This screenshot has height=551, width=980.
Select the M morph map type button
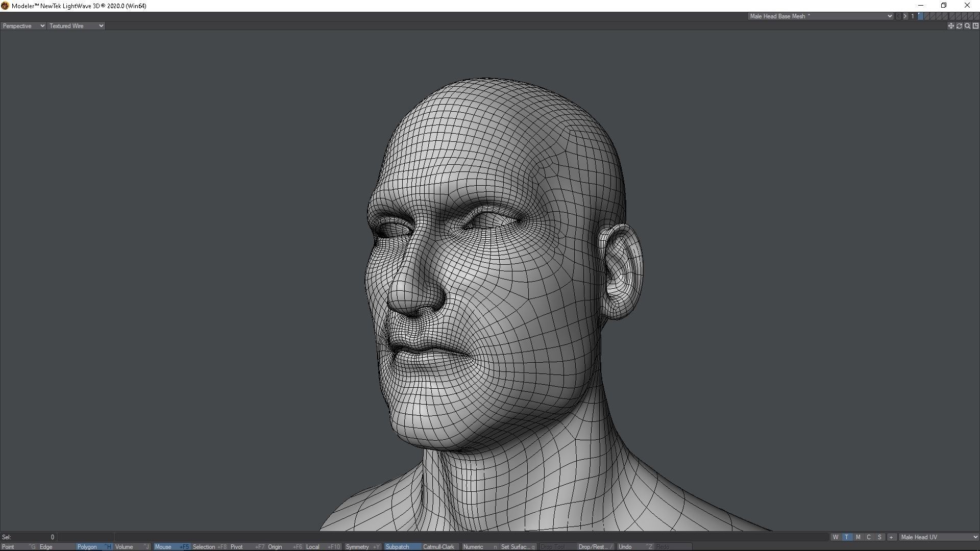coord(858,537)
